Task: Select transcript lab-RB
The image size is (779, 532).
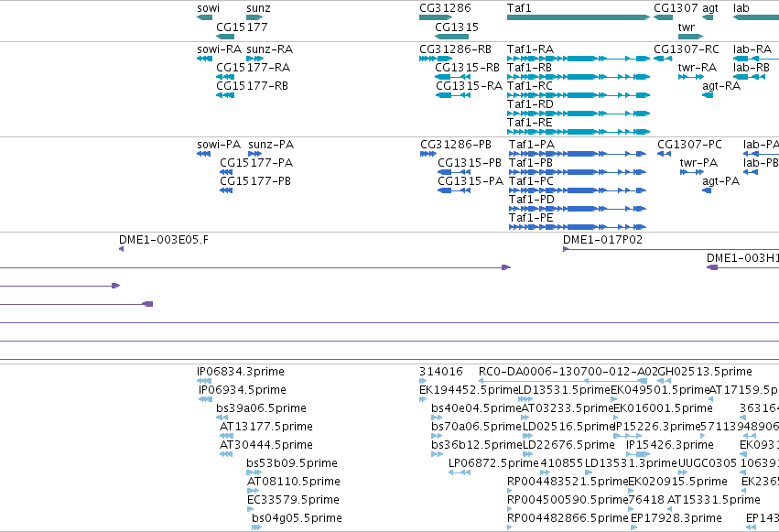Action: (752, 68)
